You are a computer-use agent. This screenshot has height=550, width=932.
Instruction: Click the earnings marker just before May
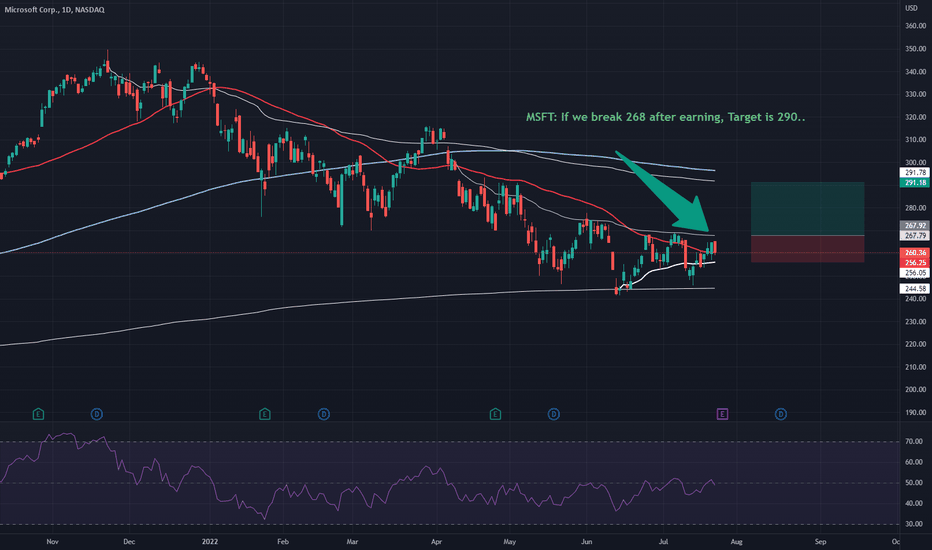click(495, 414)
